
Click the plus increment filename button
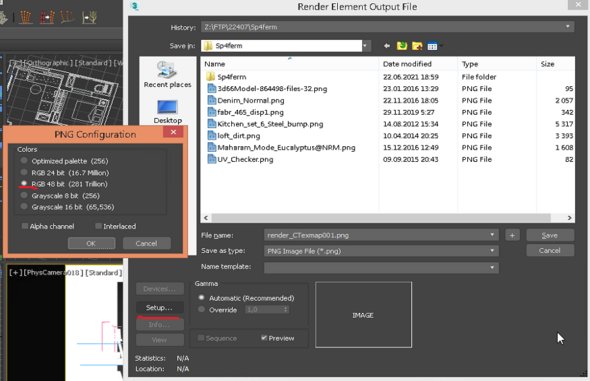[512, 235]
